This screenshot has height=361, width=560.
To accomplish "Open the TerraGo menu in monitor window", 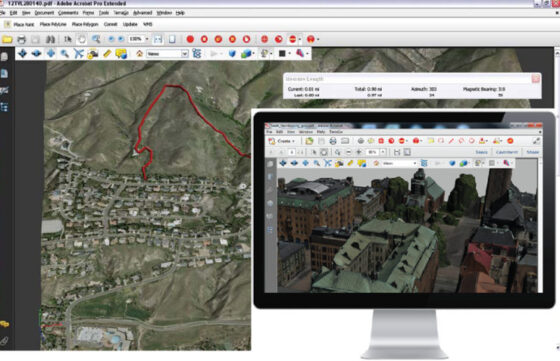I will click(336, 132).
